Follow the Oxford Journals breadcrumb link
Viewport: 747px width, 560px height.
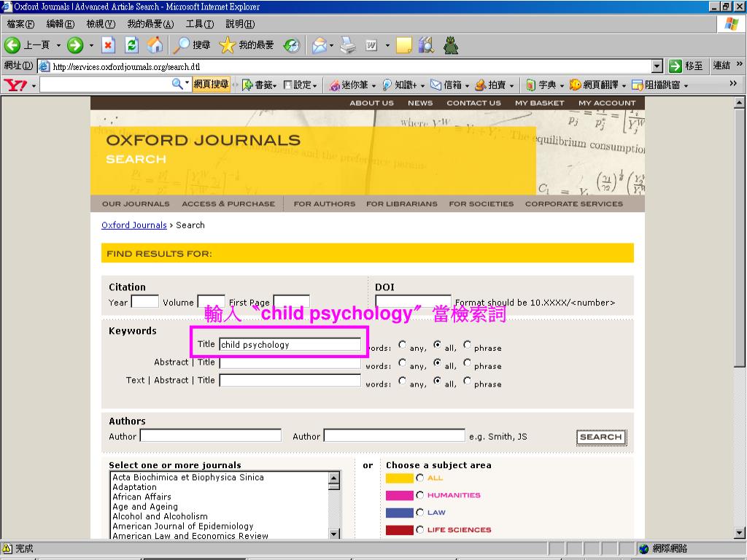coord(134,225)
